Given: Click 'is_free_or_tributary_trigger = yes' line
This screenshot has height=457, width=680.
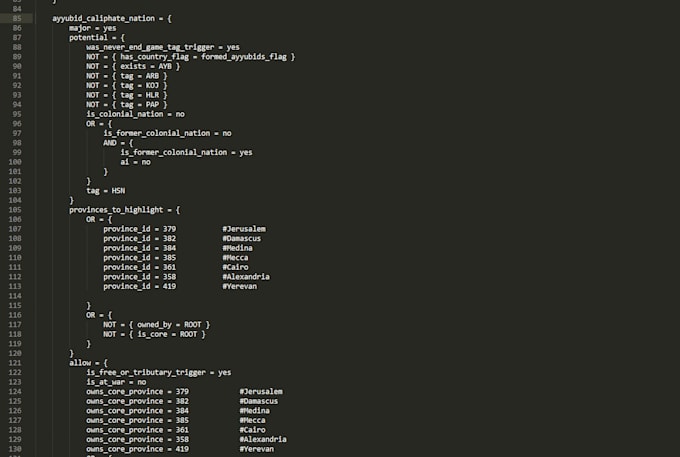Looking at the screenshot, I should point(158,372).
